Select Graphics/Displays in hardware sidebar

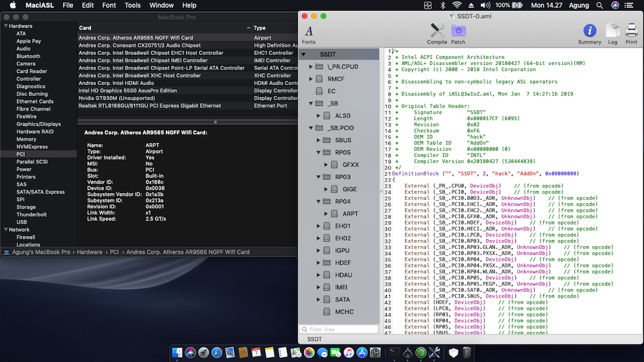coord(38,124)
